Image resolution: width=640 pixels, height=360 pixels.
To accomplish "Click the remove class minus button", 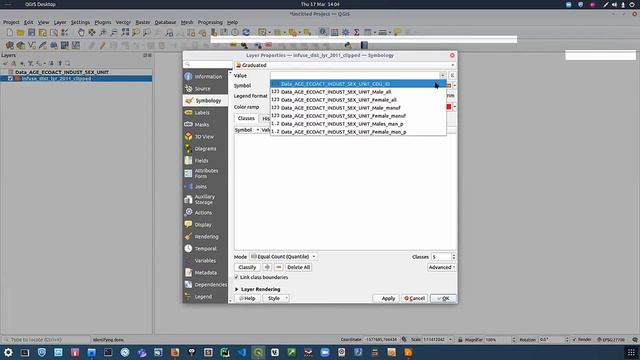I will click(279, 267).
